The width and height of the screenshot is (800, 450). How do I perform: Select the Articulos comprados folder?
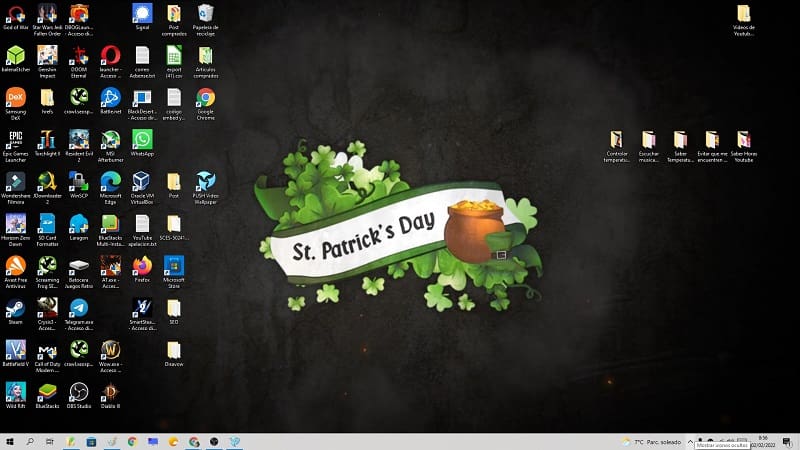(x=206, y=61)
